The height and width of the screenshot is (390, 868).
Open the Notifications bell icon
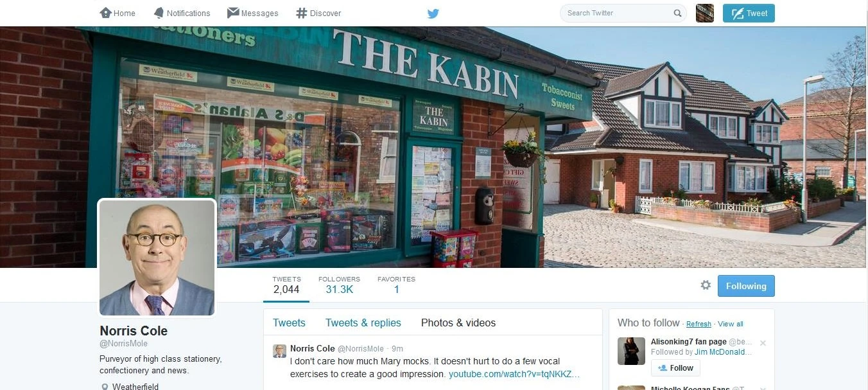pos(159,13)
